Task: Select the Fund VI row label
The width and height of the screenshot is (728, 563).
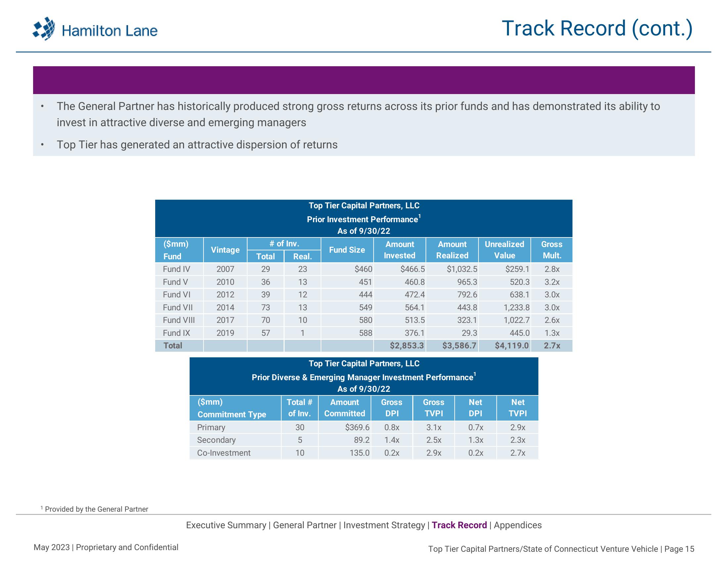Action: point(177,294)
